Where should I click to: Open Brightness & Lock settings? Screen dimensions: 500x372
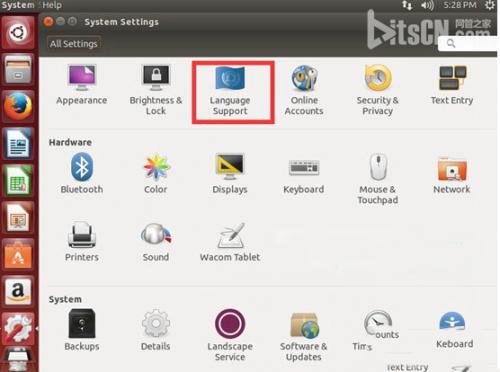point(156,90)
